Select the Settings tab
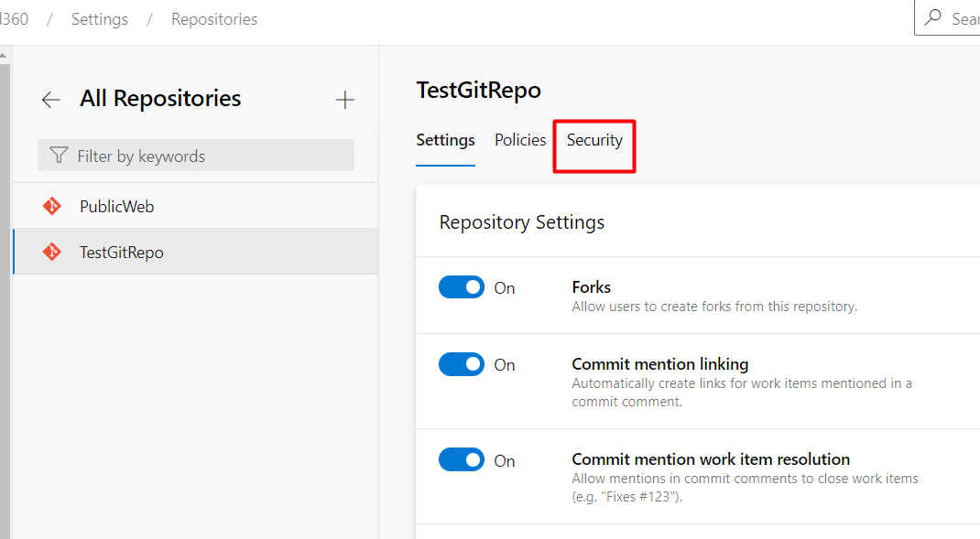 tap(445, 140)
